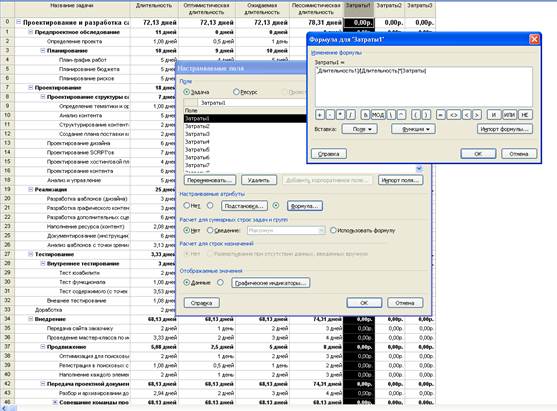This screenshot has width=557, height=411.
Task: Select the Ресурс field type radio
Action: [x=236, y=92]
